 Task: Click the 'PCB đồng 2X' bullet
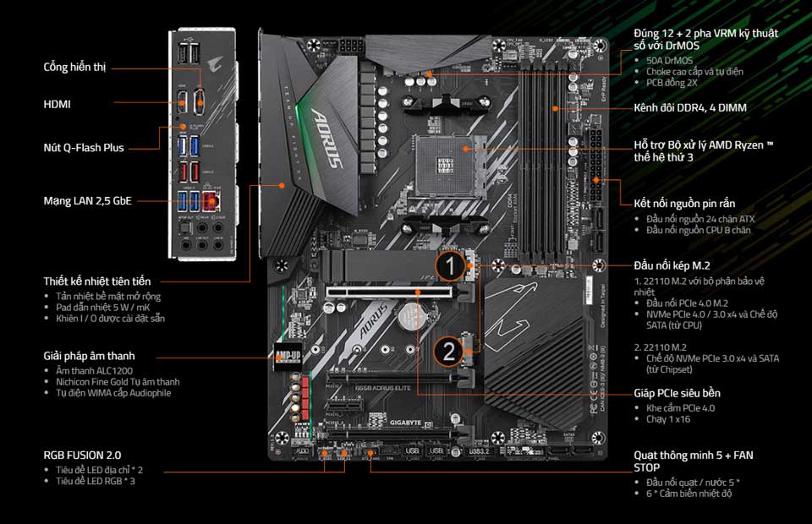click(672, 83)
